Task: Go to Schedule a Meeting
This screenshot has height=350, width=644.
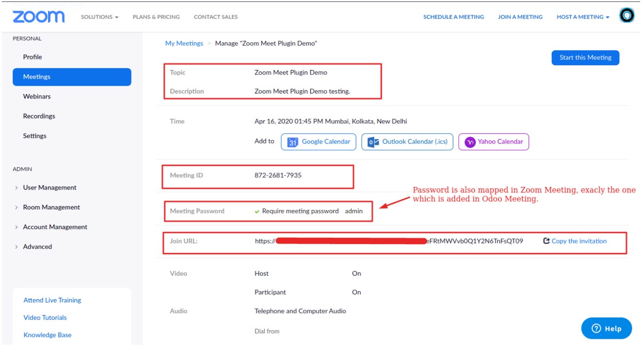Action: pyautogui.click(x=454, y=17)
